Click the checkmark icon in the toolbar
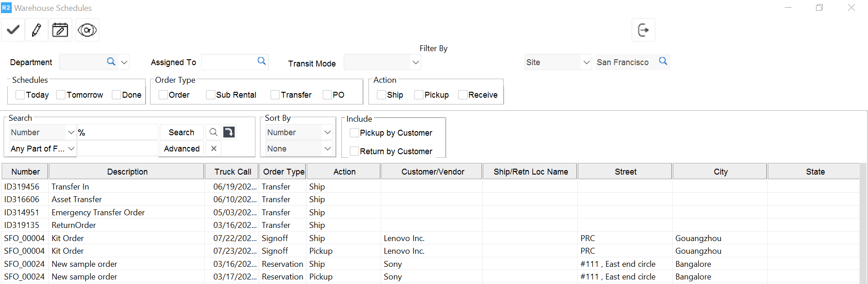The height and width of the screenshot is (284, 868). click(13, 30)
